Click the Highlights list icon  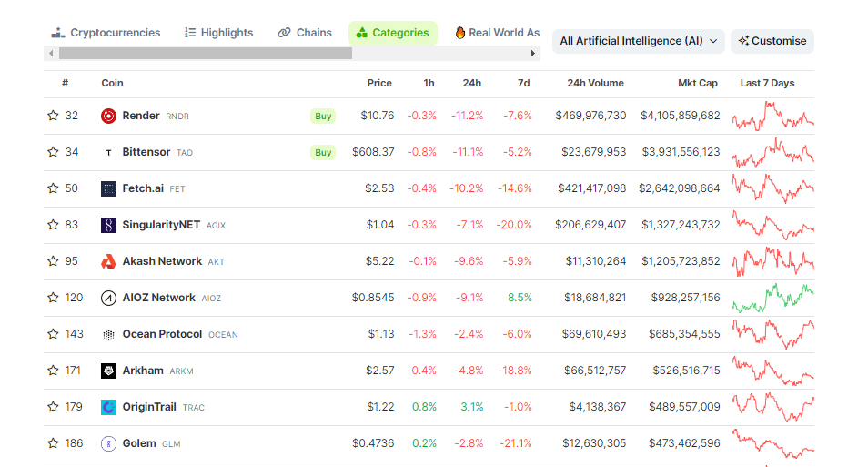[190, 33]
